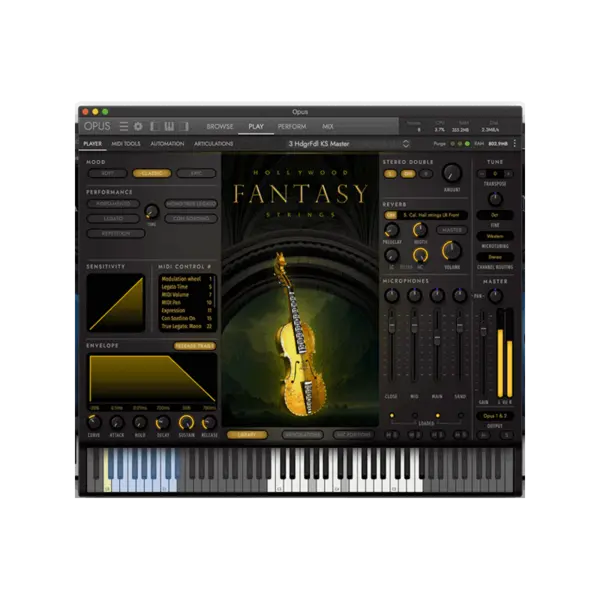The height and width of the screenshot is (600, 600).
Task: Toggle Con Sordino mode
Action: (x=191, y=218)
